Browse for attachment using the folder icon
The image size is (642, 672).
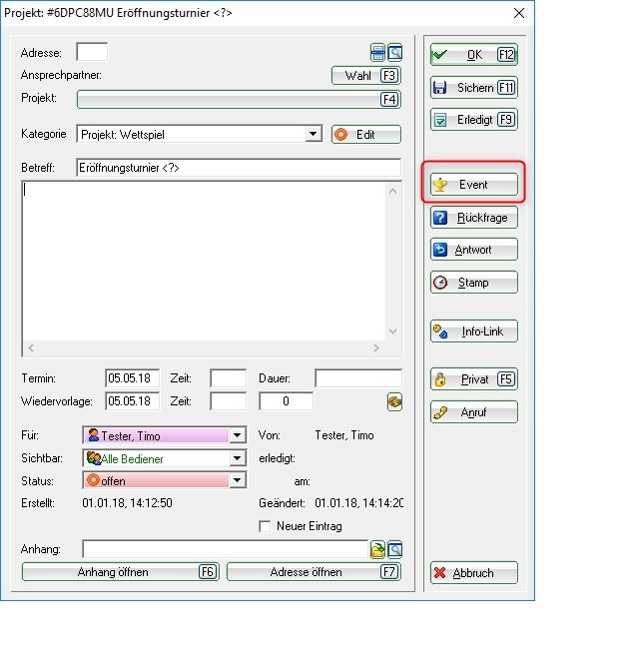pos(378,549)
